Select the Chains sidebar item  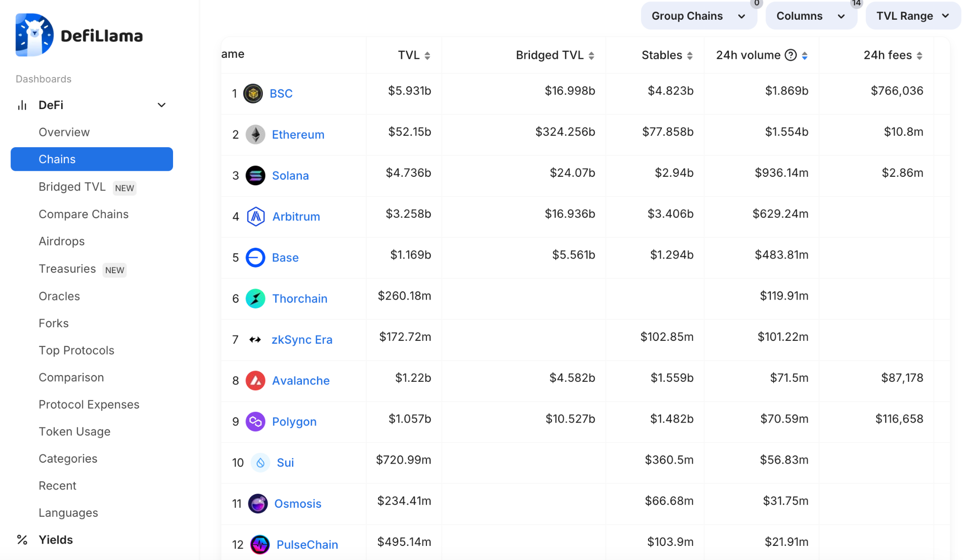[92, 159]
